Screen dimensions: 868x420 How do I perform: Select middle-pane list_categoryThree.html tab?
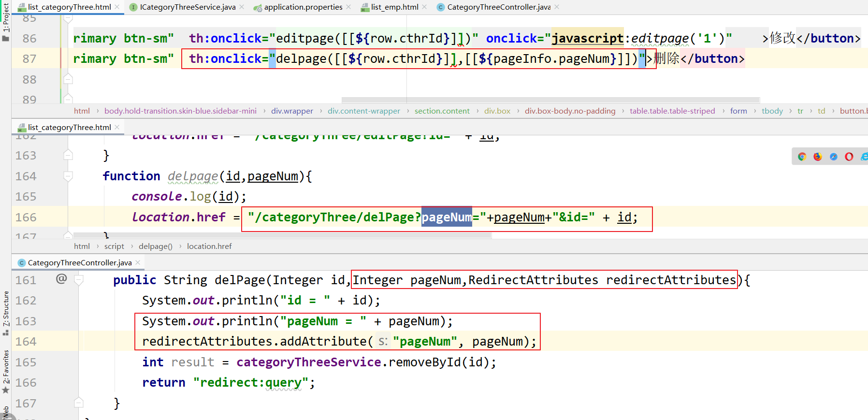click(69, 127)
